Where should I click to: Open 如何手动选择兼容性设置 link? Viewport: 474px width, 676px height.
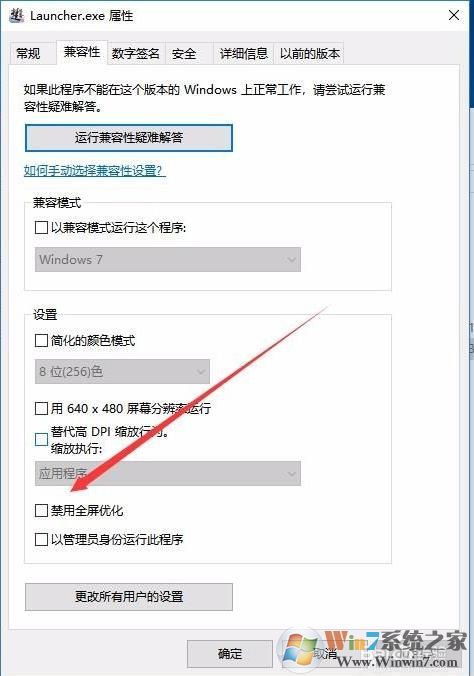tap(94, 171)
